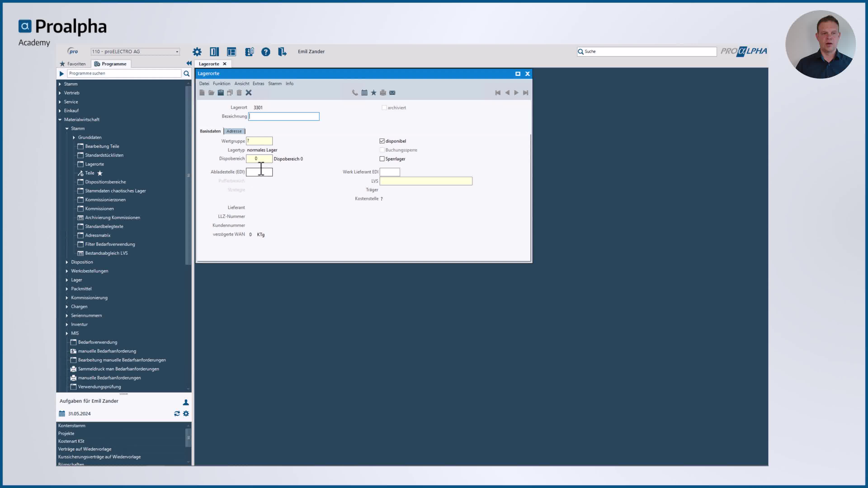Toggle the Buchungssperre checkbox
Screen dimensions: 868x488
[x=382, y=150]
